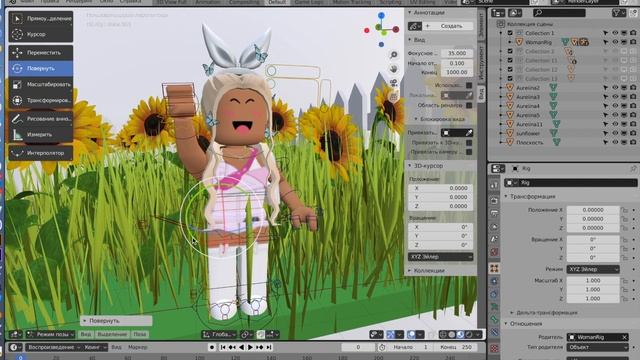Open Режим XYZ Эйлер dropdown in properties
The image size is (640, 360).
(593, 269)
